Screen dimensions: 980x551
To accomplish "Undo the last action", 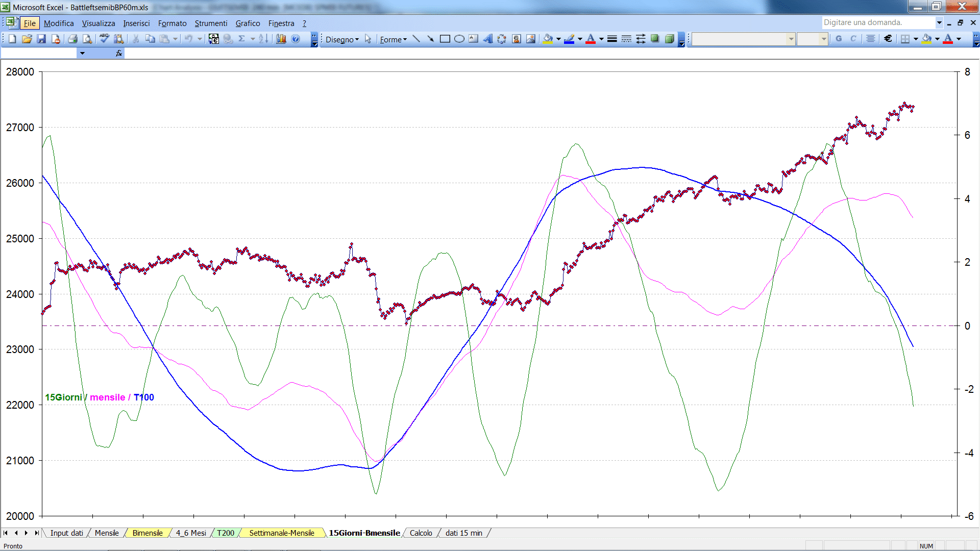I will tap(188, 39).
